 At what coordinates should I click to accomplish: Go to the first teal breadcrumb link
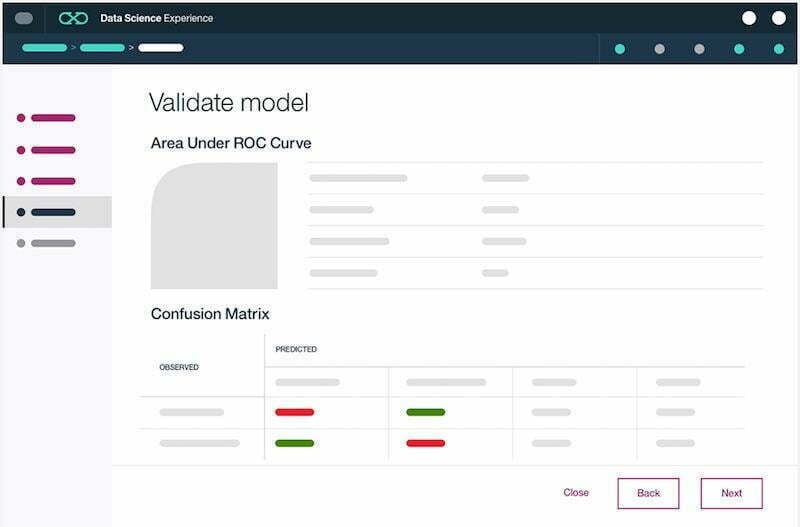click(44, 48)
